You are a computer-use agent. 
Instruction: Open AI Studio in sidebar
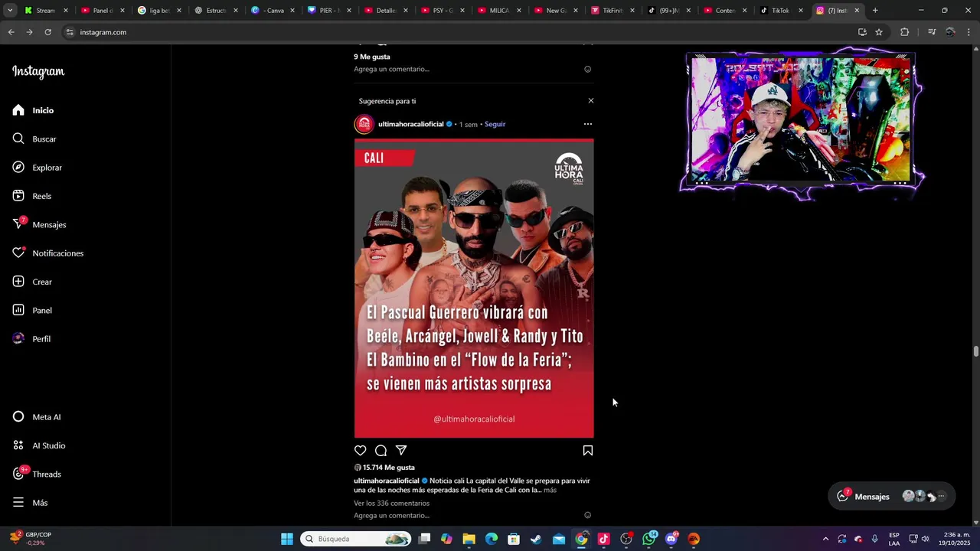(x=39, y=445)
